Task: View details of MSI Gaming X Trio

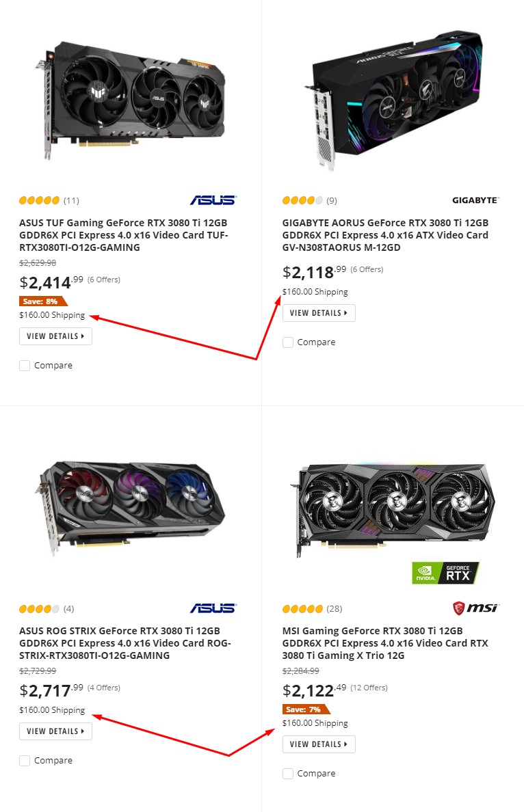Action: [x=319, y=744]
